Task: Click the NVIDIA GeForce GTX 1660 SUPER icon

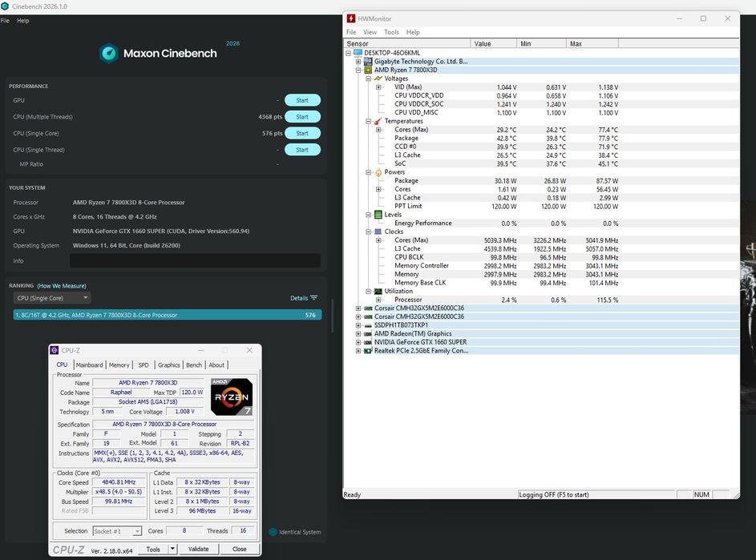Action: 368,342
